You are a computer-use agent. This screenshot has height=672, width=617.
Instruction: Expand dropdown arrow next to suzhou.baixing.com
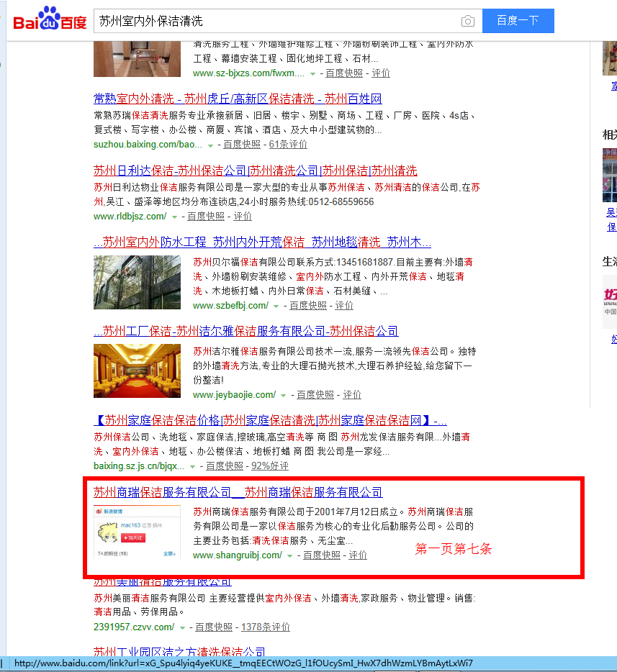pyautogui.click(x=210, y=146)
